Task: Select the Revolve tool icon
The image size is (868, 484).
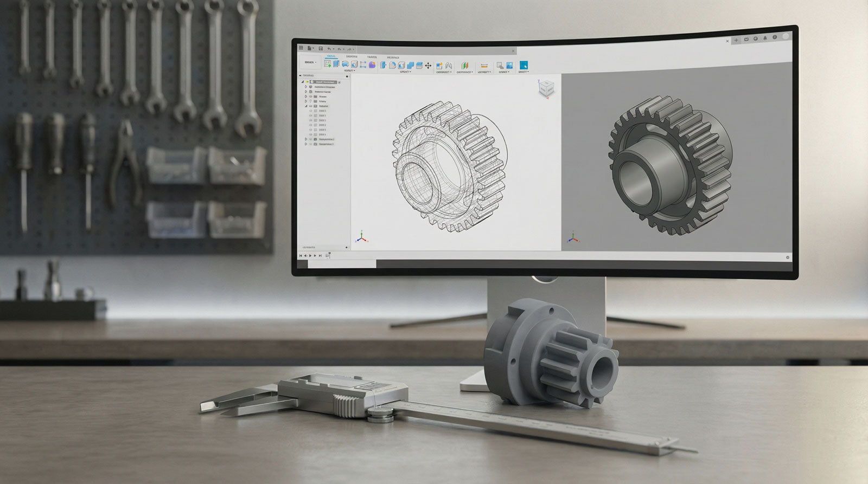Action: 346,64
